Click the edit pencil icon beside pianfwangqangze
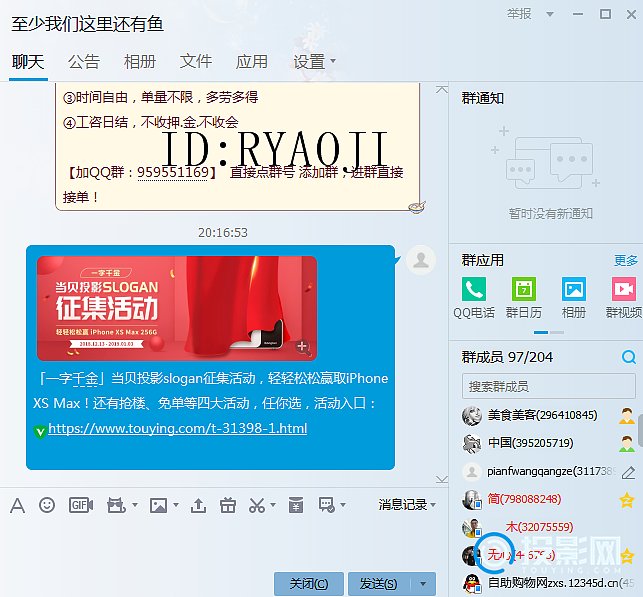This screenshot has height=597, width=643. click(x=628, y=472)
